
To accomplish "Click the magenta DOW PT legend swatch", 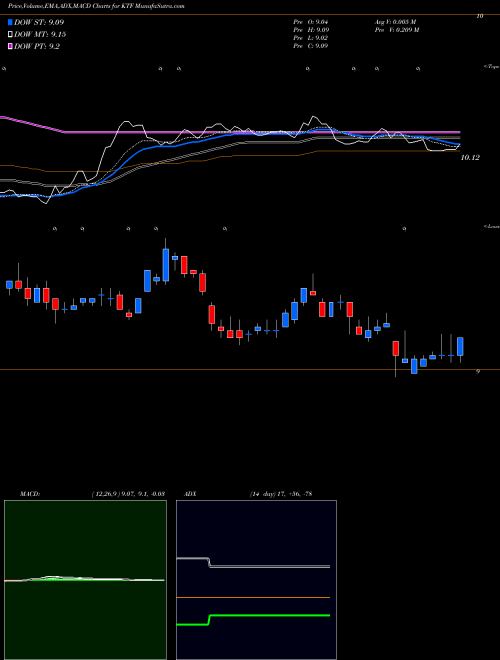I will tap(10, 46).
